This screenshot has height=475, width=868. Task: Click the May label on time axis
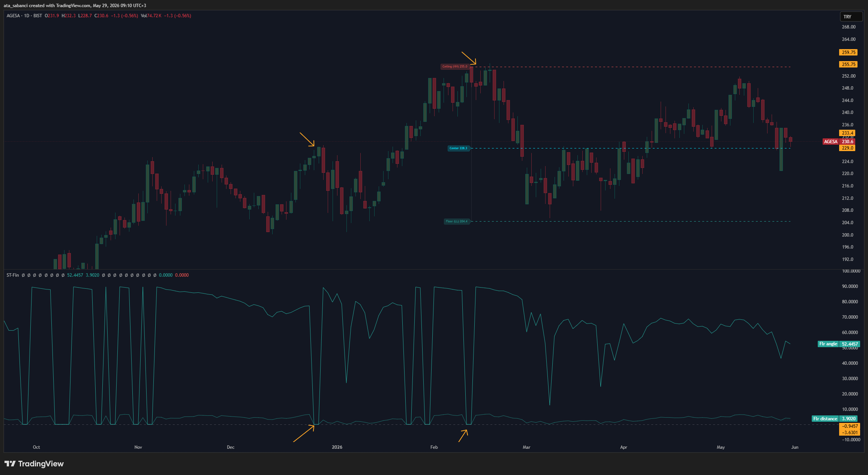pos(721,447)
